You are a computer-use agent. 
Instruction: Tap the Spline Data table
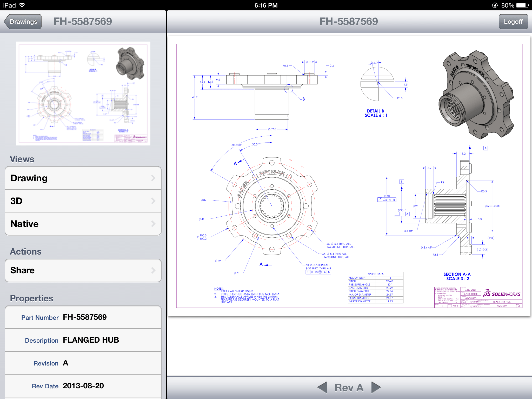(x=376, y=288)
